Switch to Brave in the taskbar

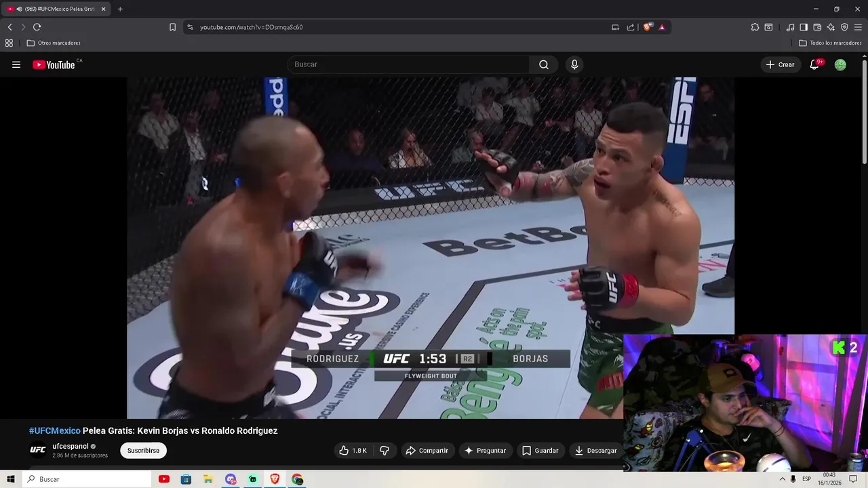[275, 479]
